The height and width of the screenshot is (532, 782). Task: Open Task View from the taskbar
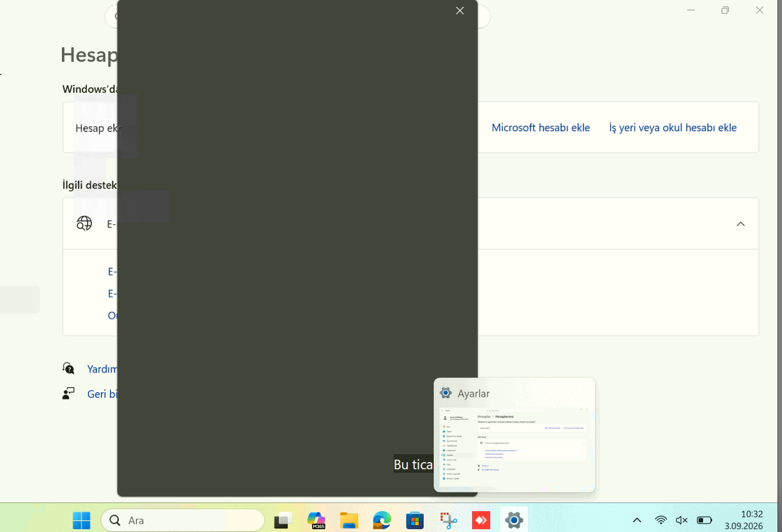coord(282,520)
